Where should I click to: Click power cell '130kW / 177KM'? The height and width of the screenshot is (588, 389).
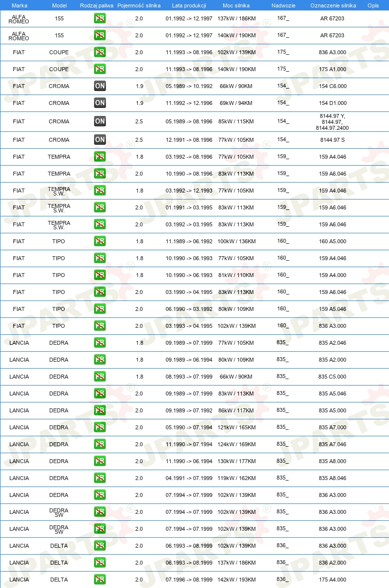pos(237,461)
